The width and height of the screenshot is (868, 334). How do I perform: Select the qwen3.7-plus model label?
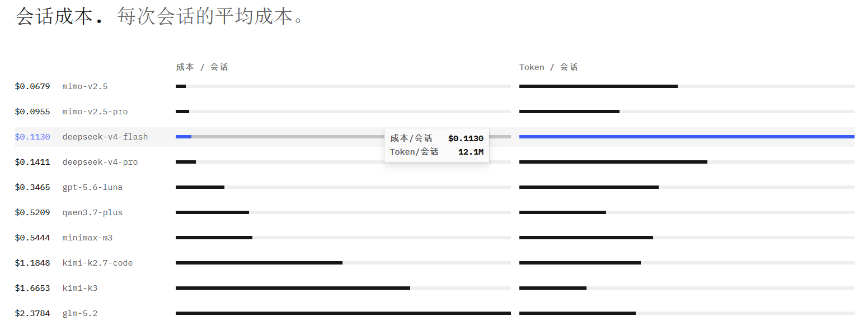click(92, 212)
